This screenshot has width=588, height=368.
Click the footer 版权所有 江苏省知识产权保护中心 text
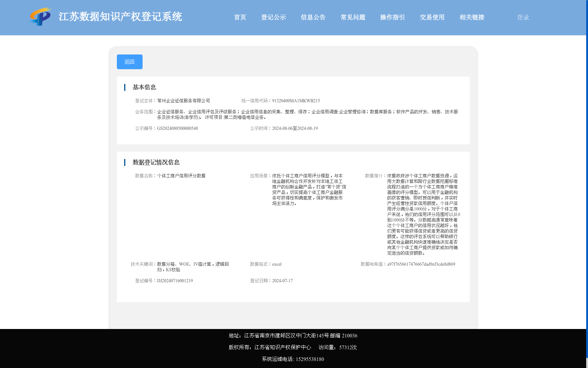click(270, 347)
